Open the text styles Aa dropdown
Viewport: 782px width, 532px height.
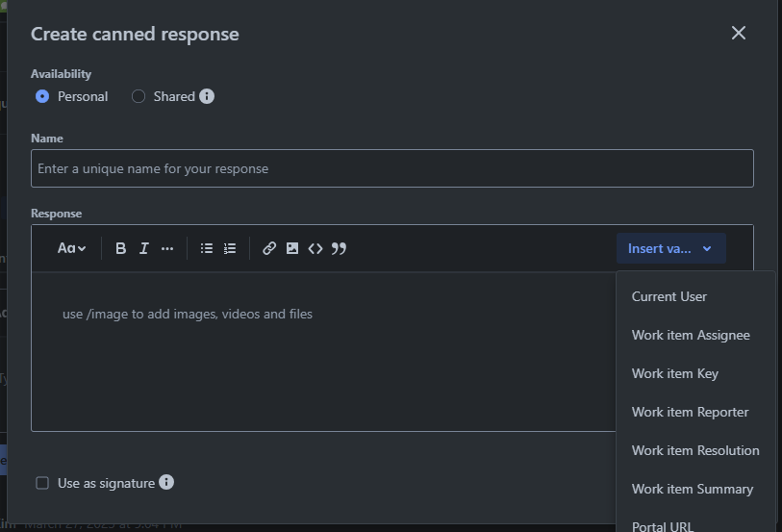(x=71, y=248)
